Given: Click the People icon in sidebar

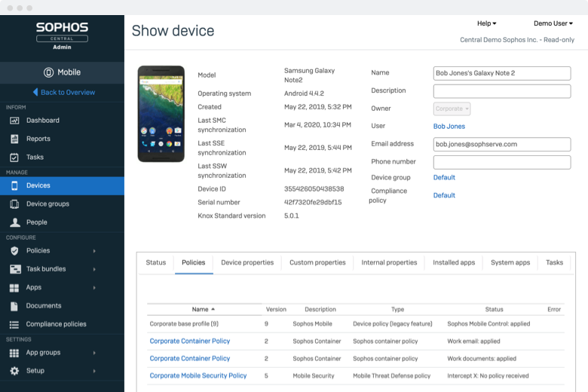Looking at the screenshot, I should tap(14, 222).
